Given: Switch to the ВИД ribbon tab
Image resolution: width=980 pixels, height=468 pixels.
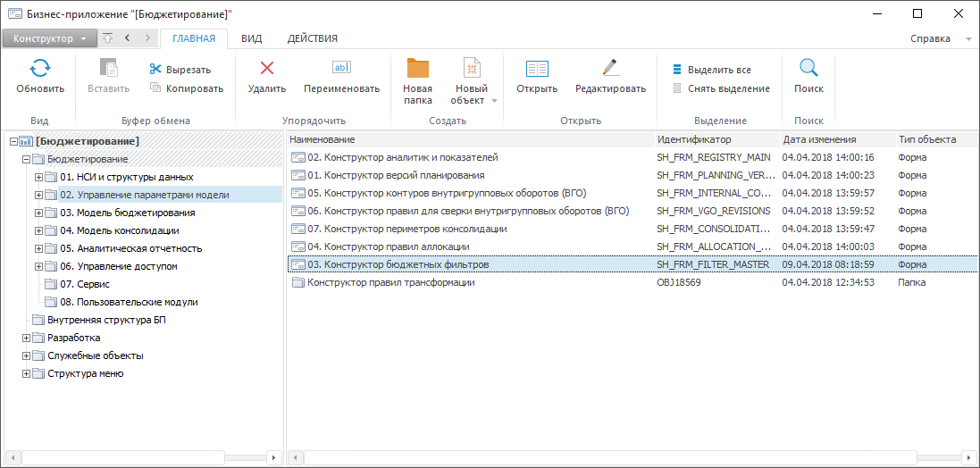Looking at the screenshot, I should coord(251,38).
